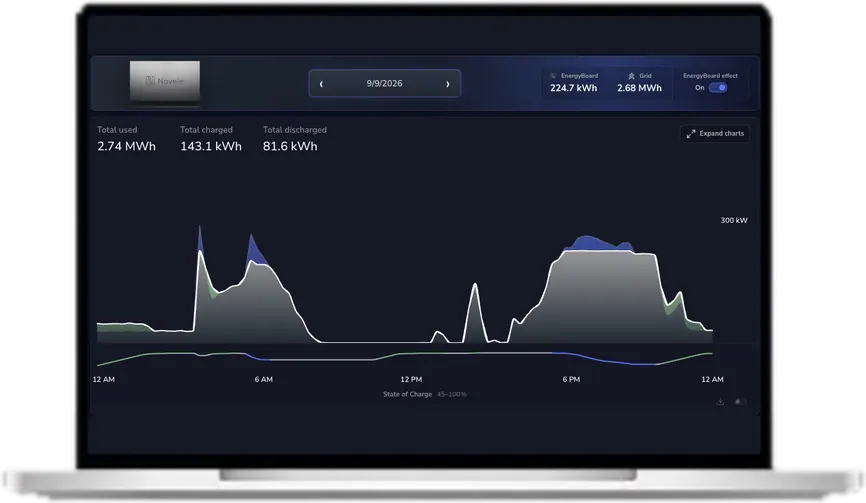The height and width of the screenshot is (503, 866).
Task: Toggle the small switch beside download icon
Action: pyautogui.click(x=740, y=401)
